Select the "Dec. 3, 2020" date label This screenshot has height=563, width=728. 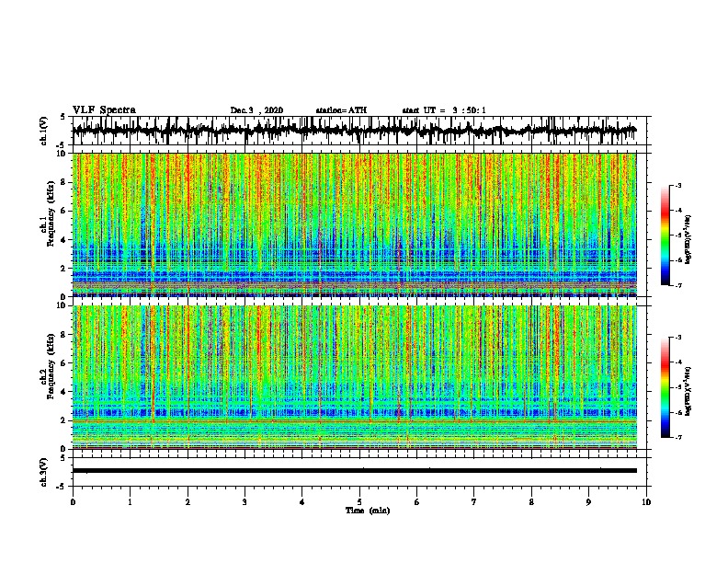pos(256,110)
